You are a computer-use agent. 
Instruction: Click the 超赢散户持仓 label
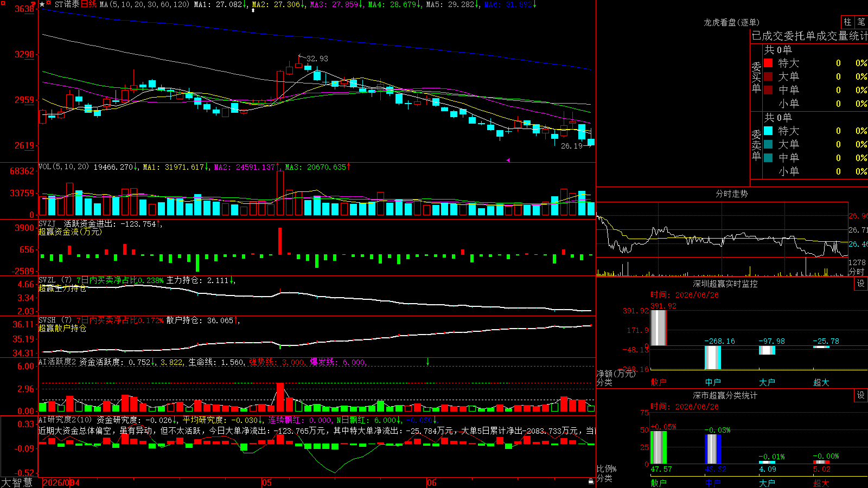pos(62,329)
